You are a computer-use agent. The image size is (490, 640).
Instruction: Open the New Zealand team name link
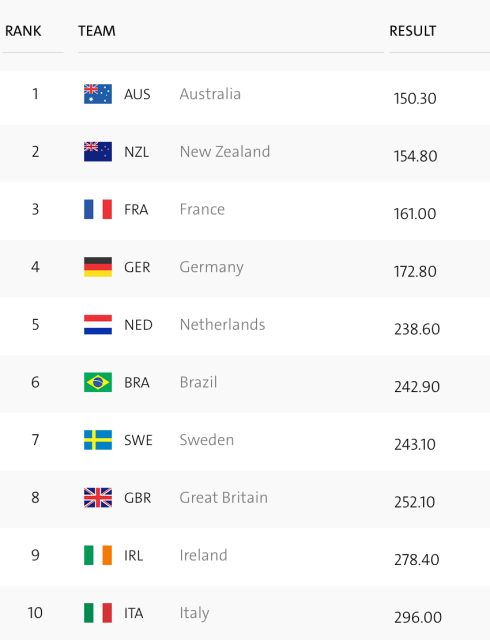click(x=225, y=151)
